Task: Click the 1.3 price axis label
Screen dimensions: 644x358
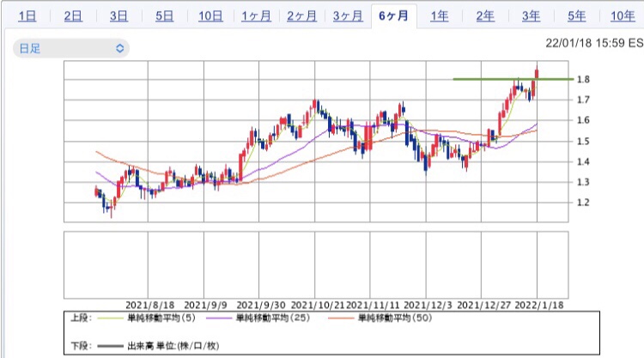Action: (583, 181)
